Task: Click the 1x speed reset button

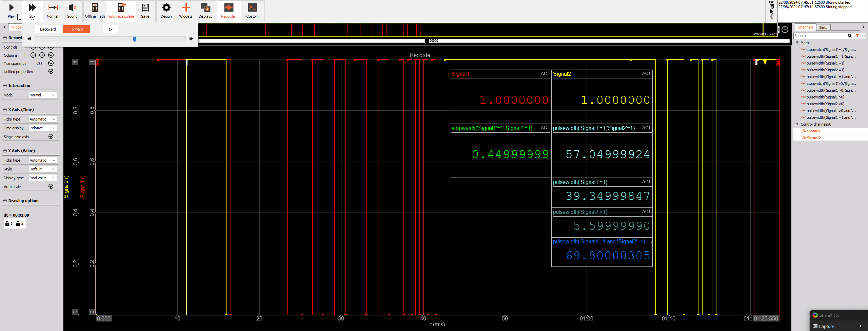Action: [x=111, y=29]
